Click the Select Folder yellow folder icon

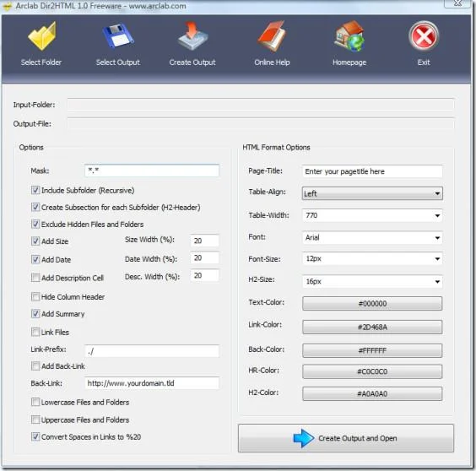coord(42,36)
